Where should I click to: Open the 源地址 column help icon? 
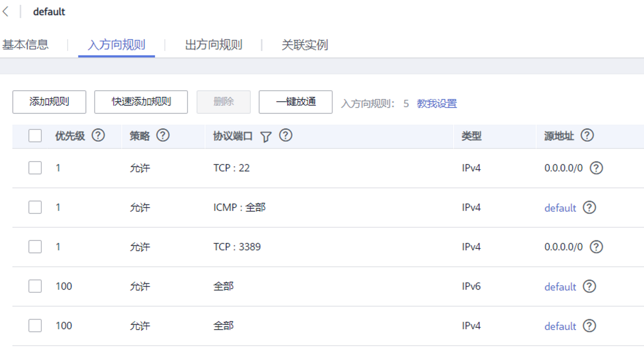pos(587,135)
